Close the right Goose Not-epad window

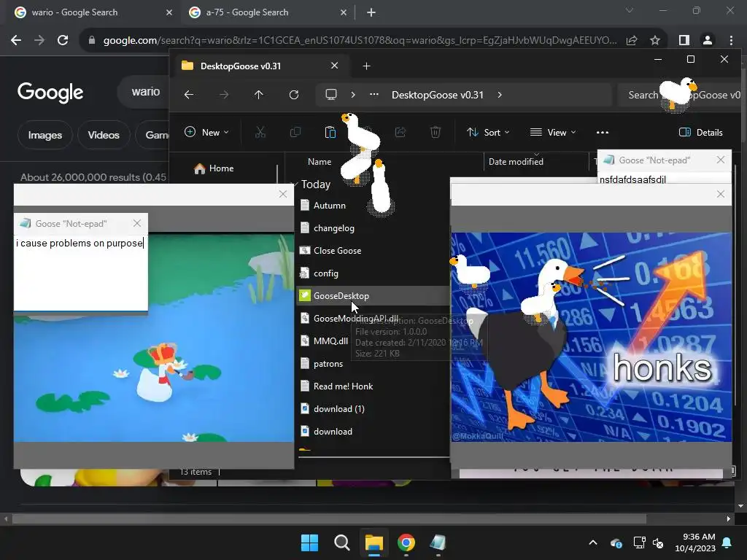point(720,160)
